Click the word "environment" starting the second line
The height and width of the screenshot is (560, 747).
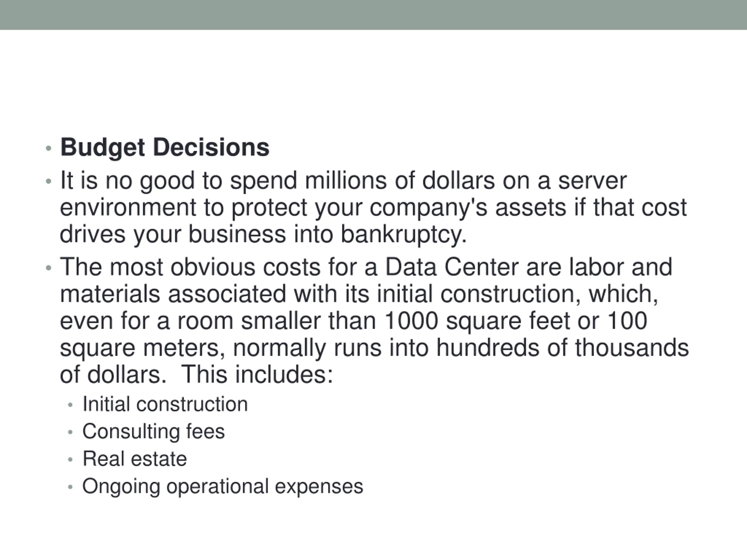click(128, 207)
